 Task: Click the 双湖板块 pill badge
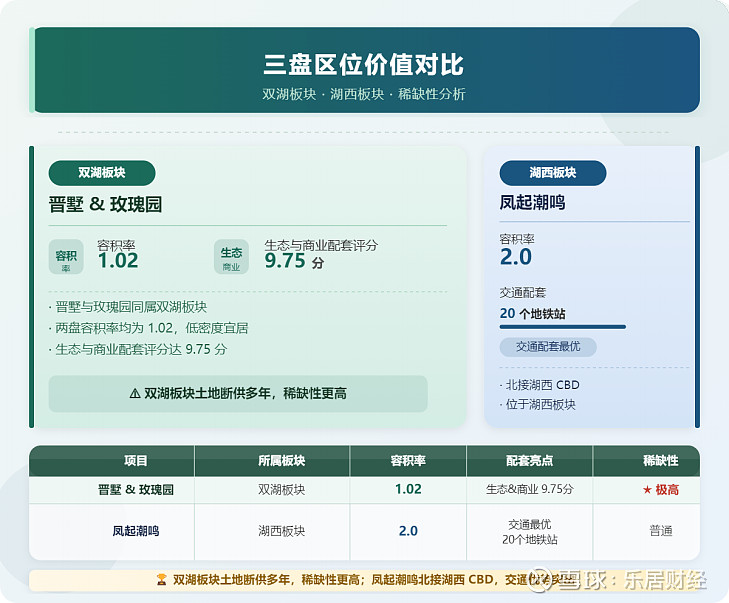coord(102,173)
